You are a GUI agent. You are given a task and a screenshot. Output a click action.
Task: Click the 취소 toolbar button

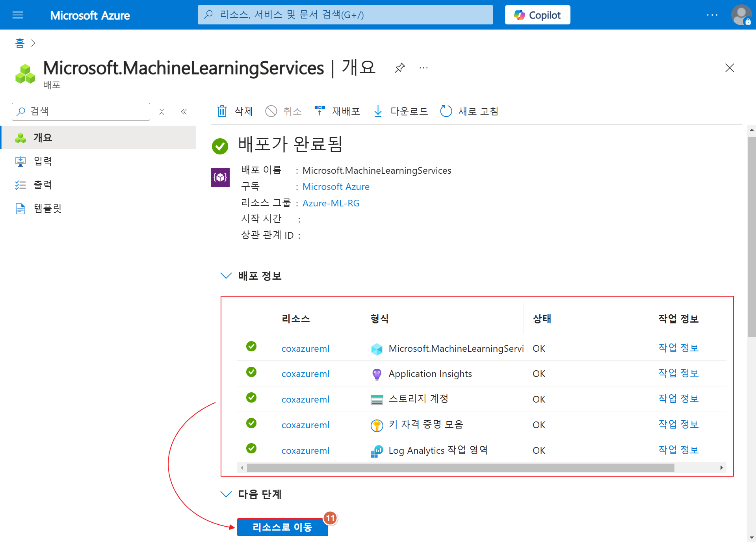tap(283, 111)
